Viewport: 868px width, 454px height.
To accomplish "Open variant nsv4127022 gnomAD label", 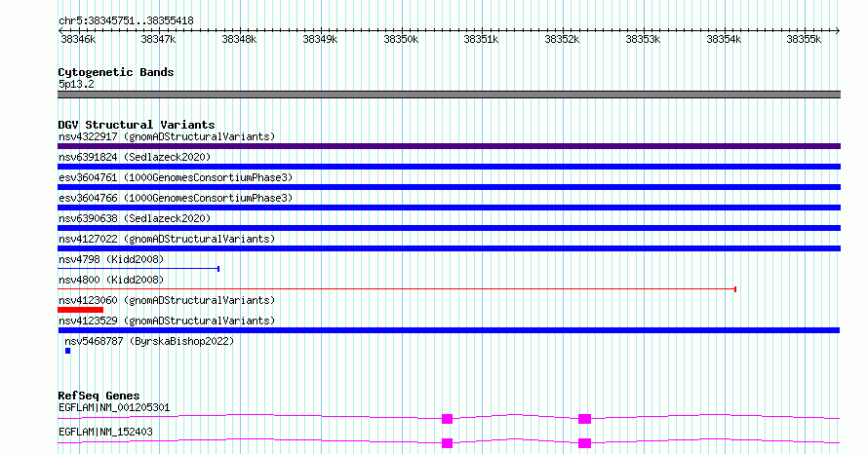I will coord(167,239).
